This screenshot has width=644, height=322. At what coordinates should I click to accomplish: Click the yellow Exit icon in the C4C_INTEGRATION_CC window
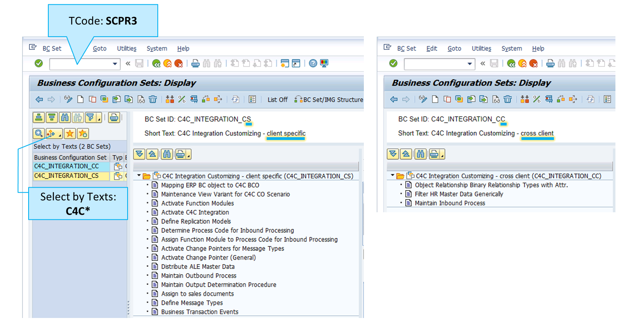(x=522, y=63)
